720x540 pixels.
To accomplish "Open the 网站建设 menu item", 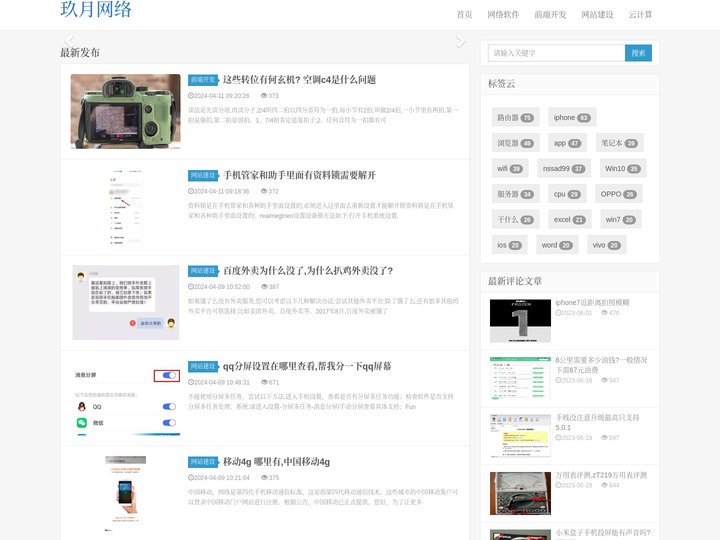I will click(x=597, y=15).
